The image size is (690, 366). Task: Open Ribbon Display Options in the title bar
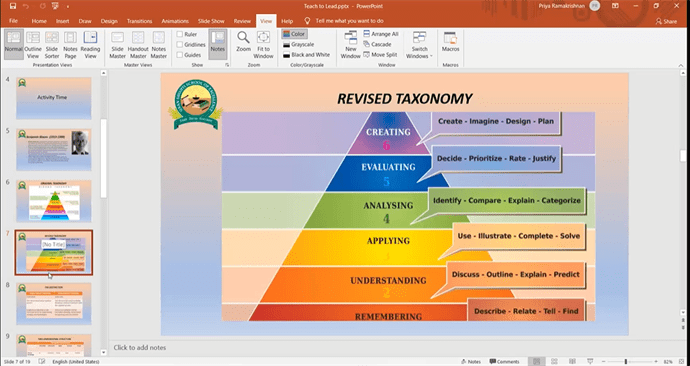click(615, 6)
